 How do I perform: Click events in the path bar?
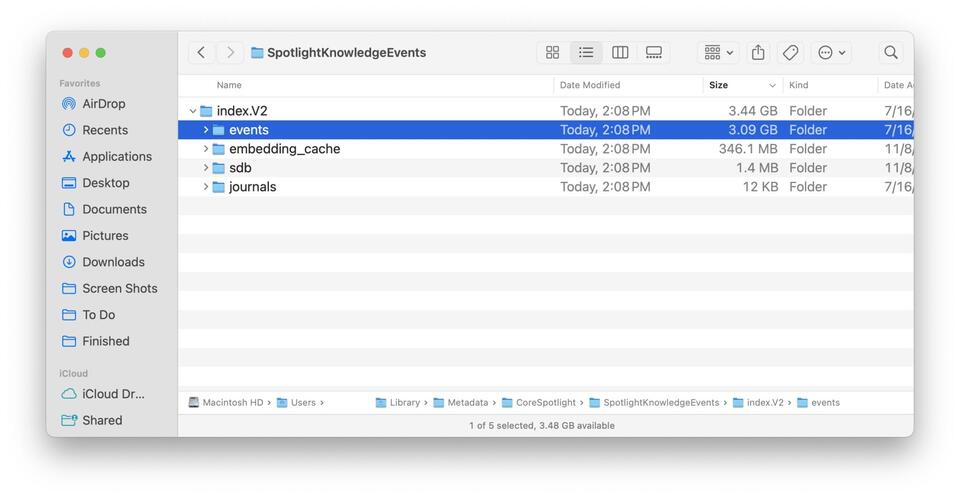(818, 402)
